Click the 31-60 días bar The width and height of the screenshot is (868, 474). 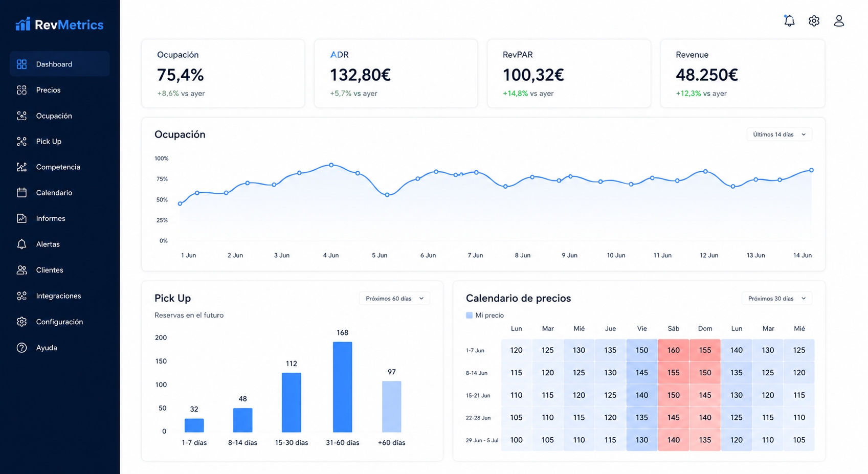343,387
